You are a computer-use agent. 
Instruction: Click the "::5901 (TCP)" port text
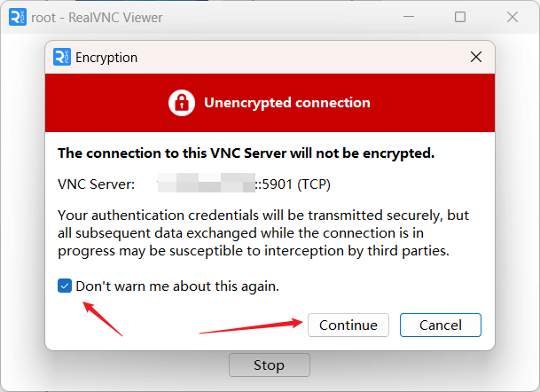[x=293, y=184]
